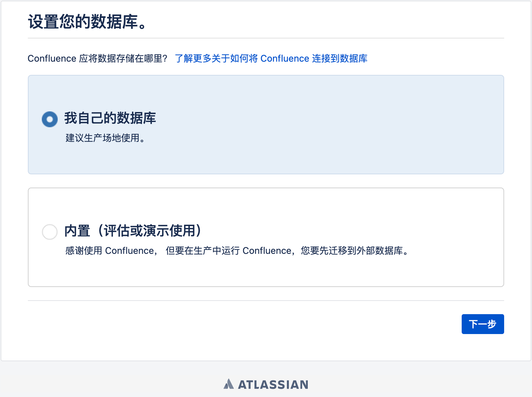Choose the highlighted blue database option card
This screenshot has height=397, width=532.
266,125
